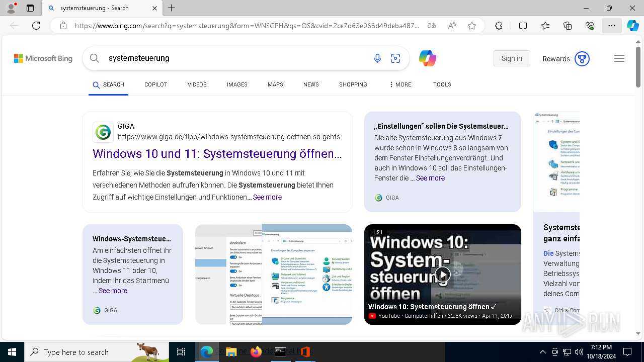This screenshot has height=362, width=644.
Task: Expand the MORE dropdown menu
Action: (x=400, y=84)
